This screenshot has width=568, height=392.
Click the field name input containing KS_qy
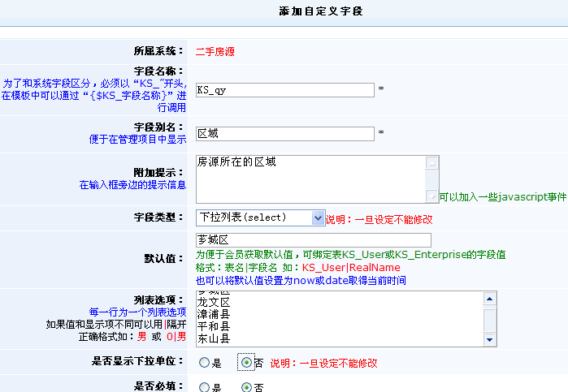coord(284,90)
